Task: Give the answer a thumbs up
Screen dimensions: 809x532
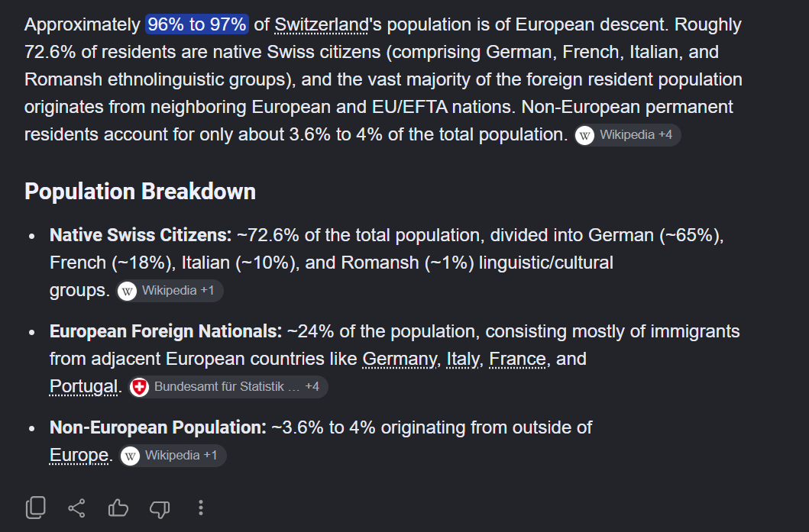Action: [x=118, y=508]
